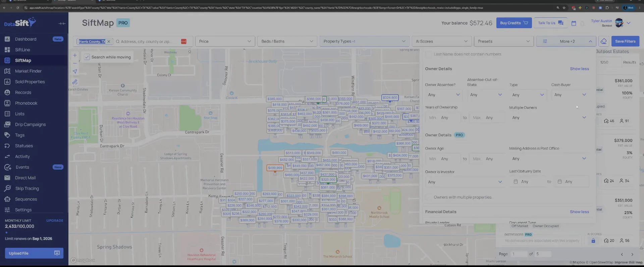The width and height of the screenshot is (644, 267).
Task: Check Last Name does not contain numbers
Action: click(x=428, y=54)
